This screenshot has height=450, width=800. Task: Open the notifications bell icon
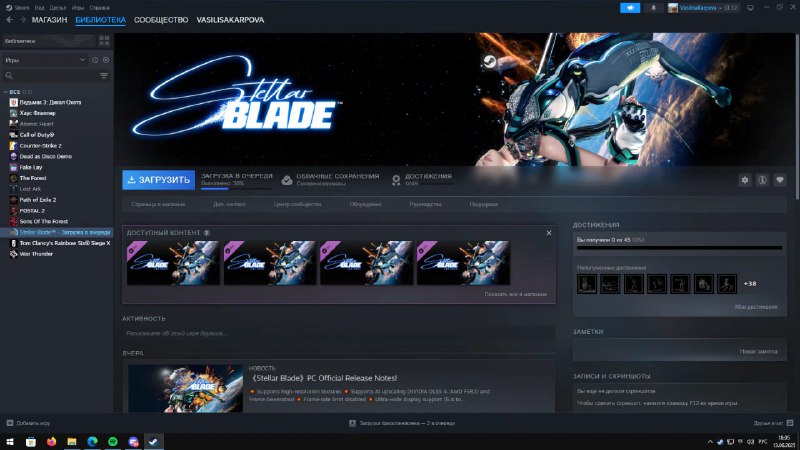653,7
